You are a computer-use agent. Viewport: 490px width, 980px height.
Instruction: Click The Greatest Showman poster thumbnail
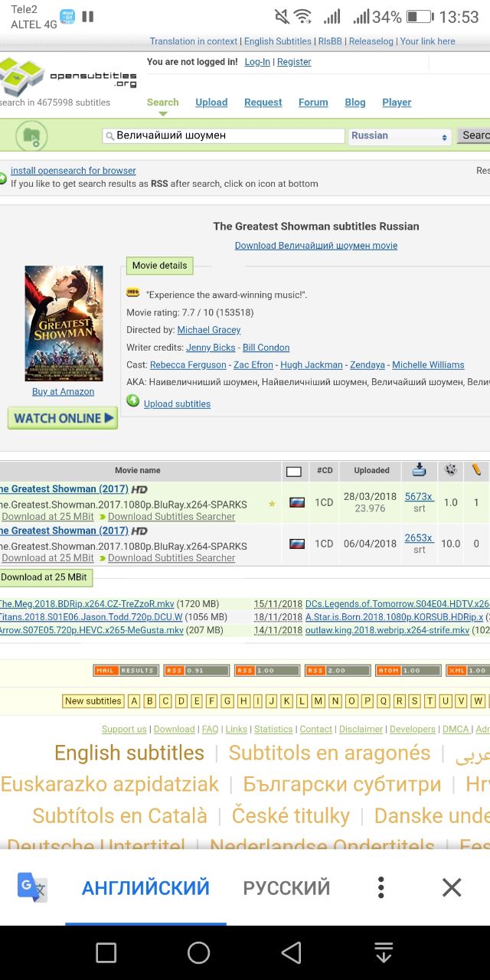point(64,323)
